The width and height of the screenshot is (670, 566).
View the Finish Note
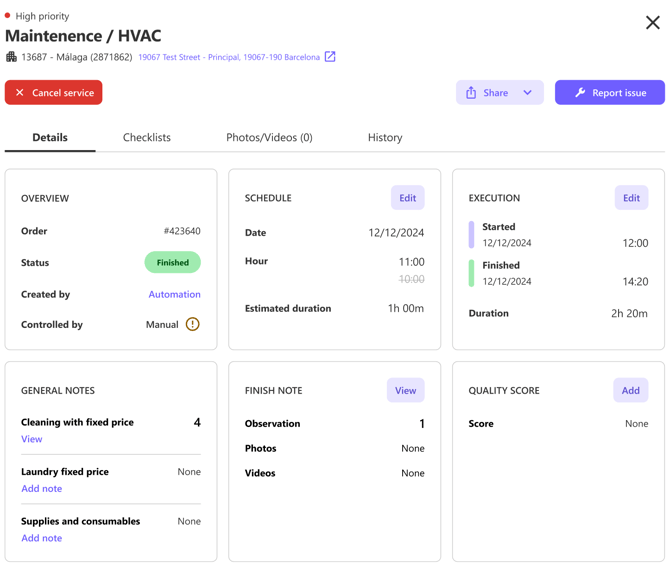pyautogui.click(x=405, y=390)
